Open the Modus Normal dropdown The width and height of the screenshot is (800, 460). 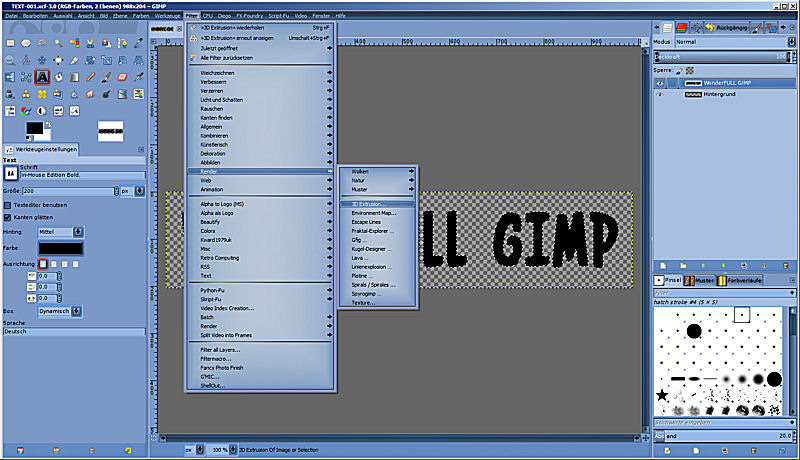click(x=735, y=42)
